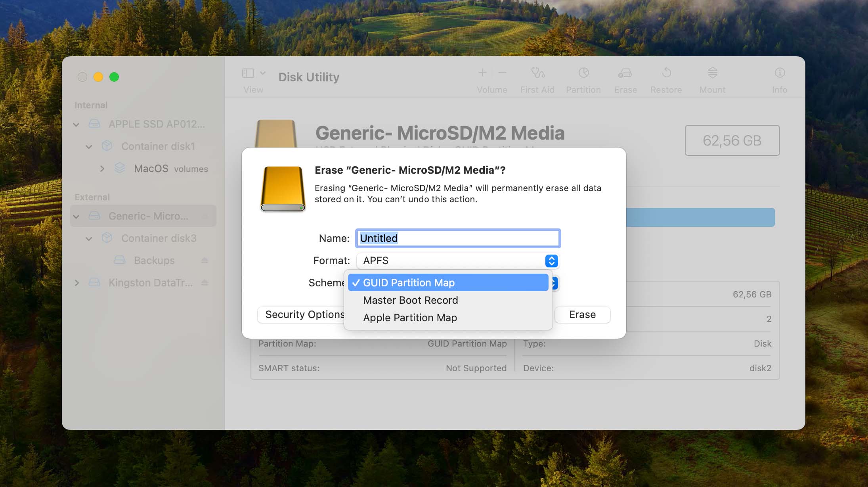Viewport: 868px width, 487px height.
Task: Collapse the Generic- Micro disk chevron
Action: coord(76,217)
